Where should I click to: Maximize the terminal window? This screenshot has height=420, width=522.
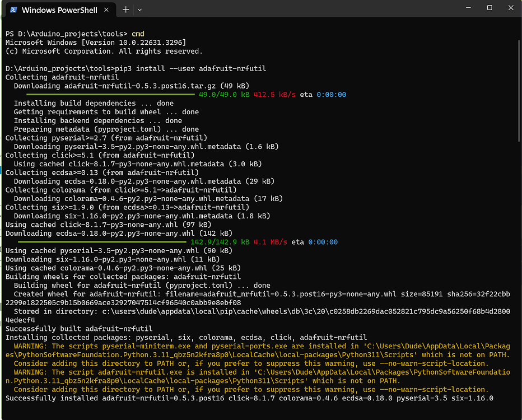click(x=490, y=7)
